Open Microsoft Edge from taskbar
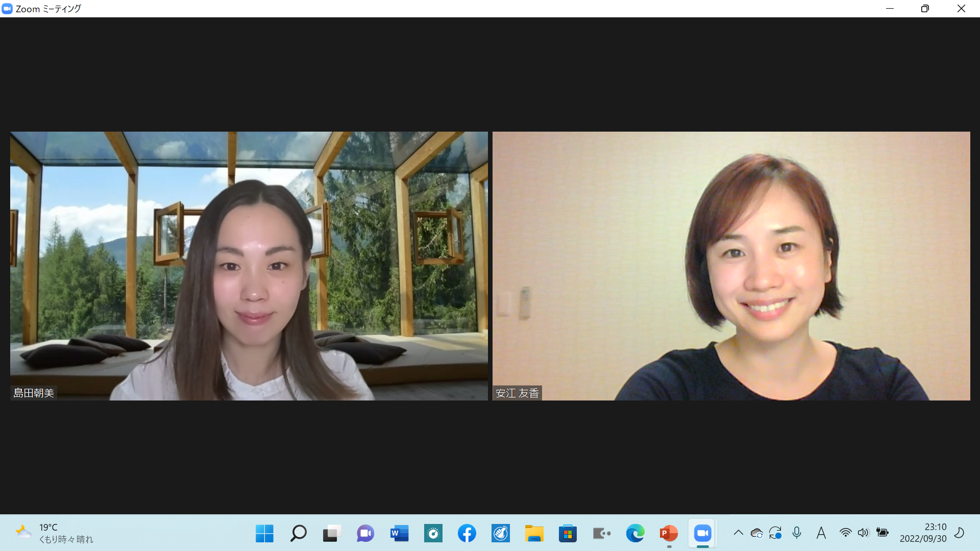980x551 pixels. pos(635,534)
